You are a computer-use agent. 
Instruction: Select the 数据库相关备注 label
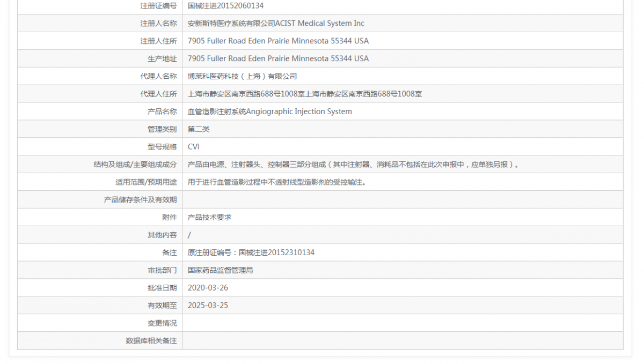point(151,341)
